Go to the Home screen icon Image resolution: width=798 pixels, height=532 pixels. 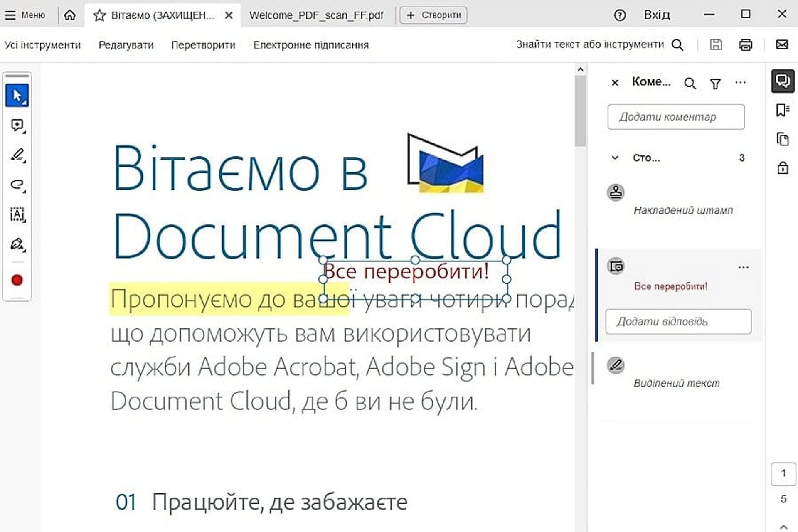[x=70, y=15]
